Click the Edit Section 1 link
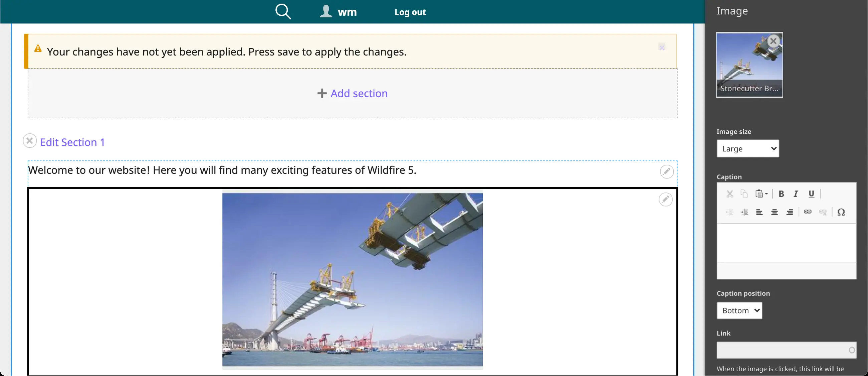The width and height of the screenshot is (868, 376). 72,142
